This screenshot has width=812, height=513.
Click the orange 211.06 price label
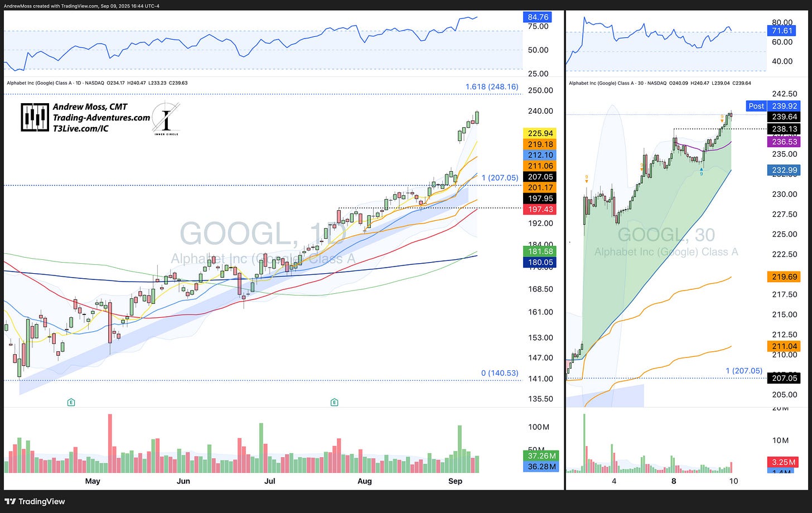[x=540, y=166]
